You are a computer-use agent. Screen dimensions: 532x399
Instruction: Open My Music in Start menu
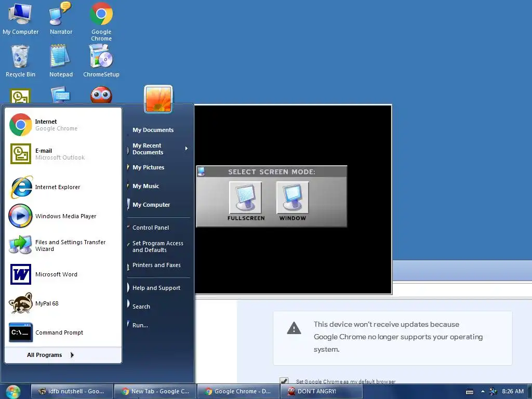click(x=145, y=186)
